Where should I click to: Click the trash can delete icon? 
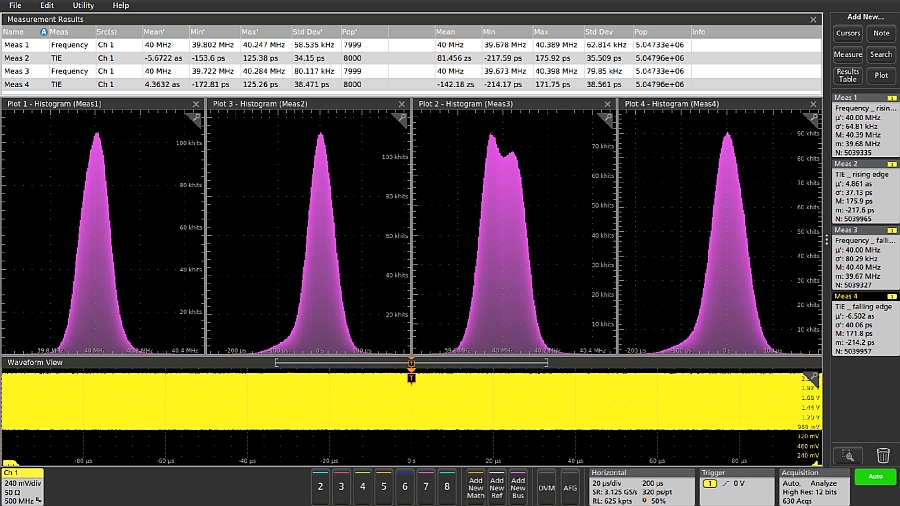(x=883, y=455)
